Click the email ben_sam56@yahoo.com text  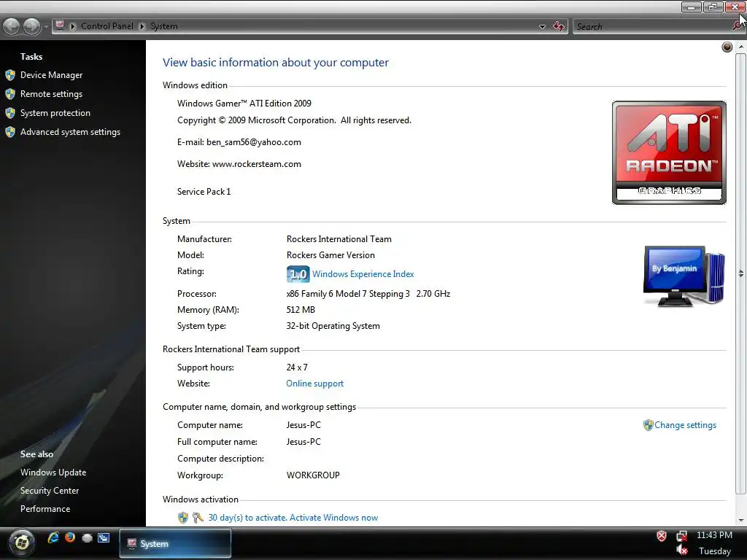tap(253, 142)
